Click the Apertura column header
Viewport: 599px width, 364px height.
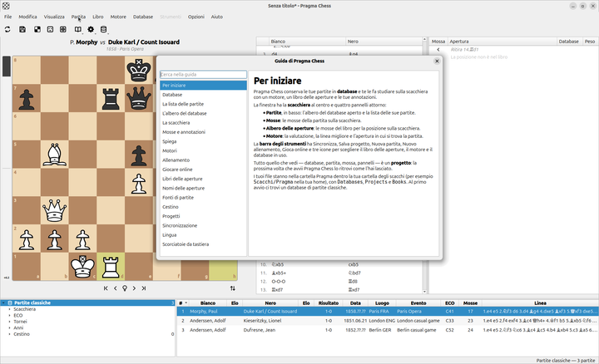tap(502, 42)
